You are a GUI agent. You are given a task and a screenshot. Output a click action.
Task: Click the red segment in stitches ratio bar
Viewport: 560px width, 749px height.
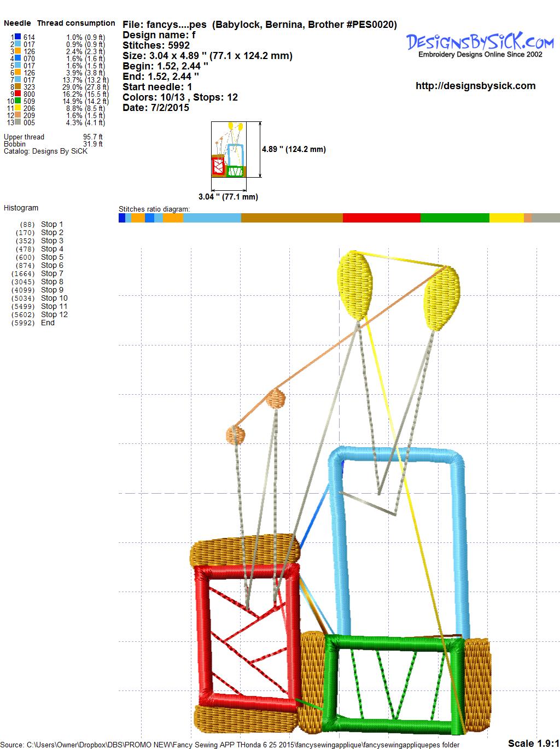(x=381, y=218)
